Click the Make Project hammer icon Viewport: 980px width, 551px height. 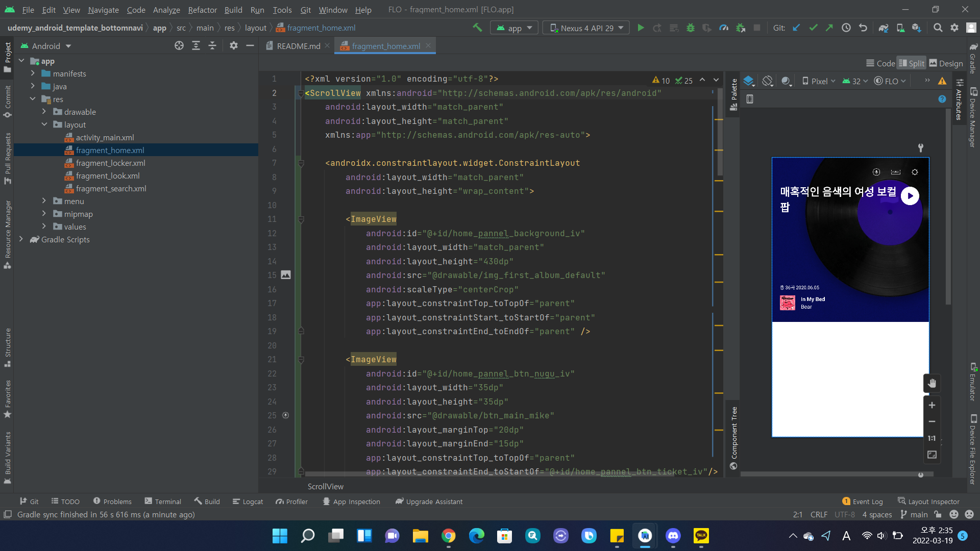pos(477,28)
